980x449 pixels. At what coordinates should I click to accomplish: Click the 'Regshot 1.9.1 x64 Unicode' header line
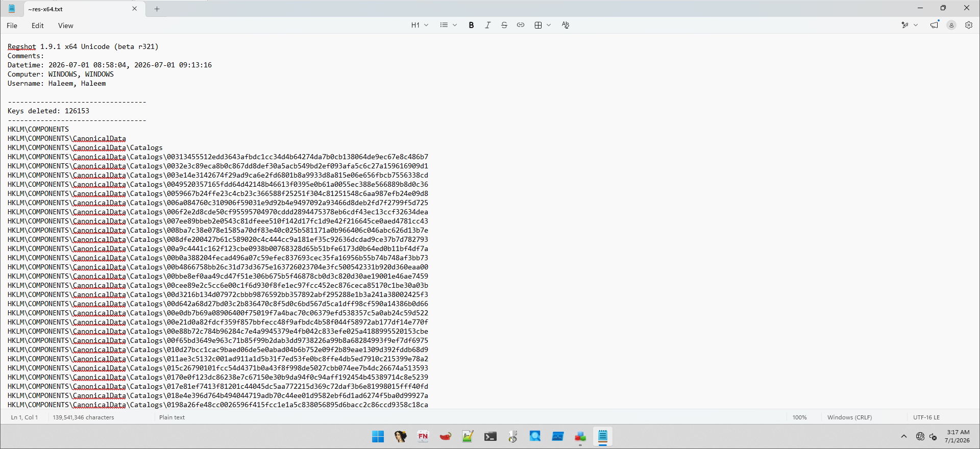83,46
